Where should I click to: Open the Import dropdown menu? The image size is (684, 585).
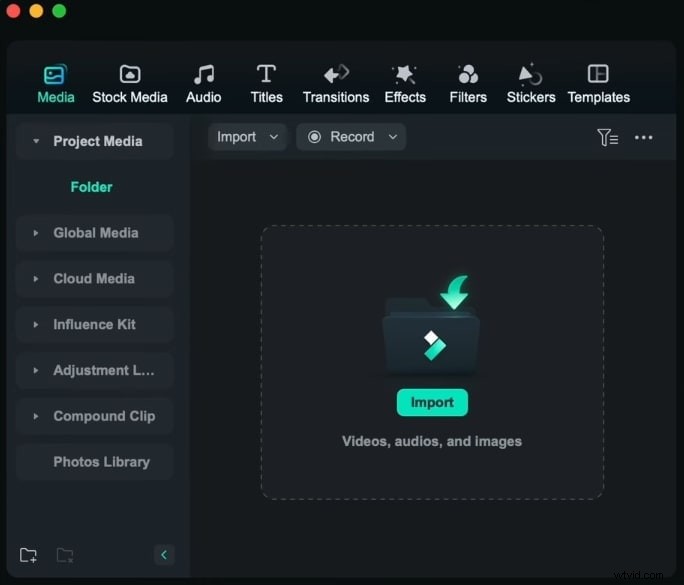pyautogui.click(x=247, y=137)
